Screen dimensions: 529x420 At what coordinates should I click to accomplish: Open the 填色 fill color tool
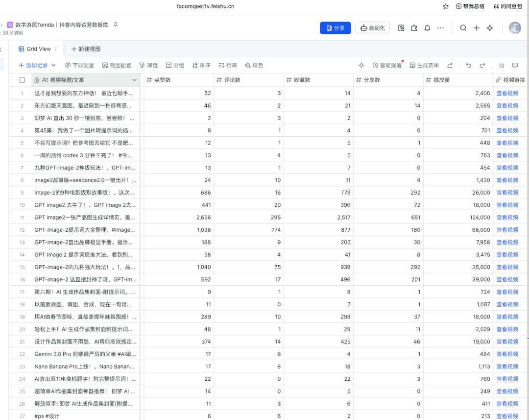click(x=254, y=65)
